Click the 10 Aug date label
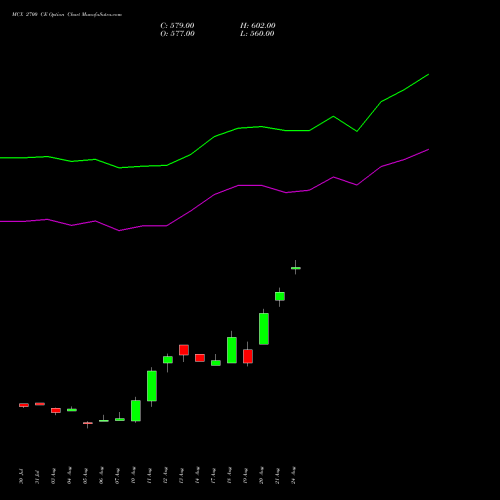500x500 pixels. (x=133, y=476)
